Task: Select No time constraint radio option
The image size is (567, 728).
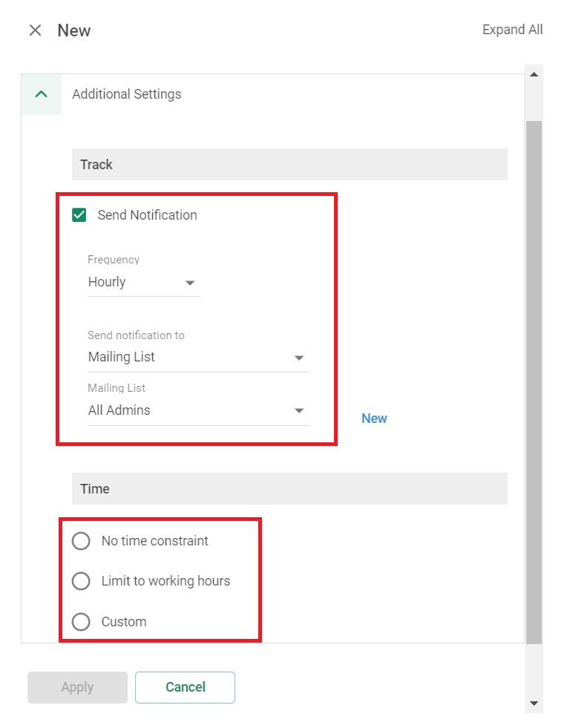Action: pos(82,541)
